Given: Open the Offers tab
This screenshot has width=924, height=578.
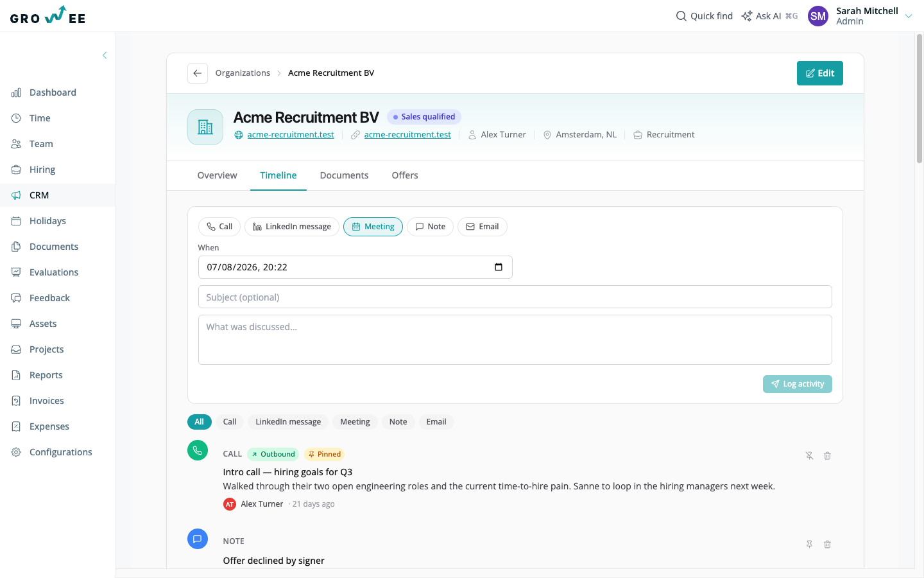Looking at the screenshot, I should 405,175.
